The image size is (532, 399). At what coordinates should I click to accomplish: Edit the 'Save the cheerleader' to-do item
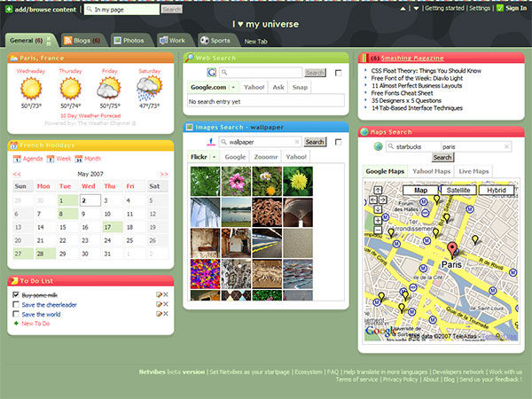pos(159,304)
